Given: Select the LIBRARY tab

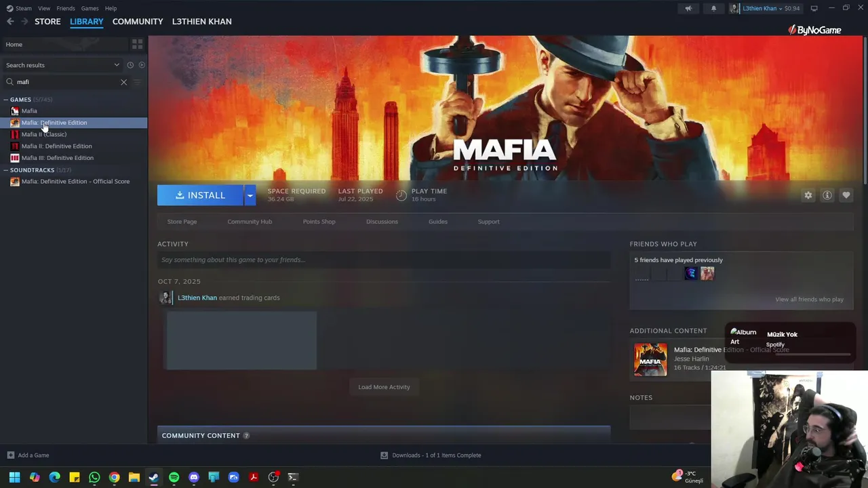Looking at the screenshot, I should 87,22.
